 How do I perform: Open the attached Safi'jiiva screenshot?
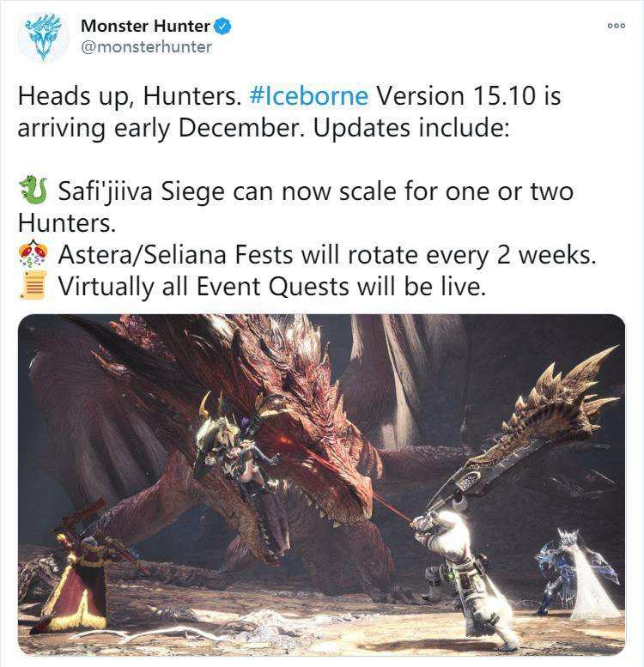coord(322,484)
